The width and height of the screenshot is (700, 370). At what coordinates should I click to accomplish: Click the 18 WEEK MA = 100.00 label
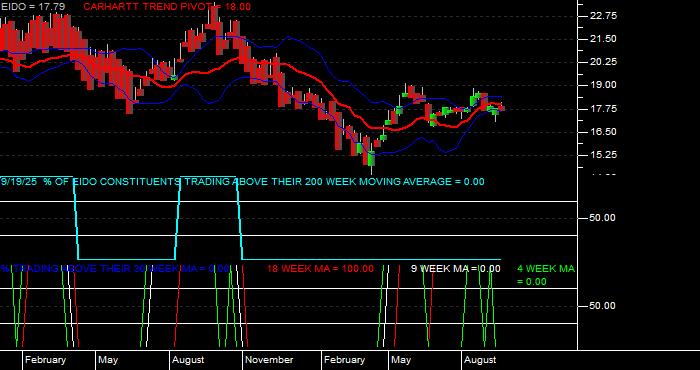click(320, 269)
